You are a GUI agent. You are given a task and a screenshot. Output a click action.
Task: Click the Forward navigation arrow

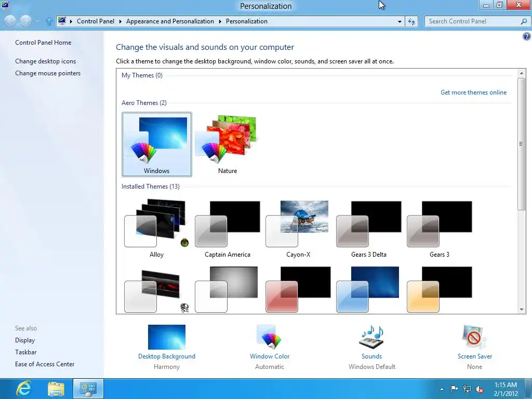[26, 21]
